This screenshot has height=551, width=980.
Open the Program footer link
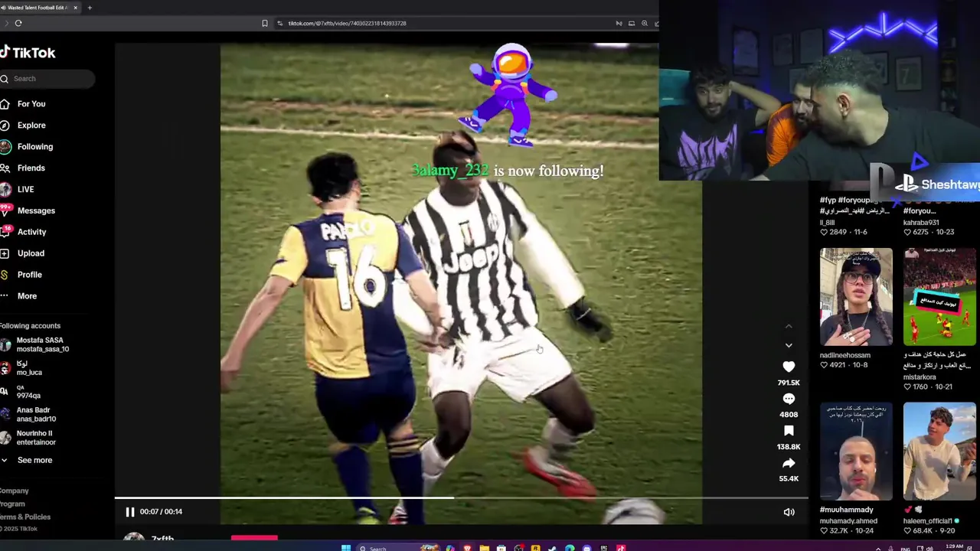(x=12, y=504)
